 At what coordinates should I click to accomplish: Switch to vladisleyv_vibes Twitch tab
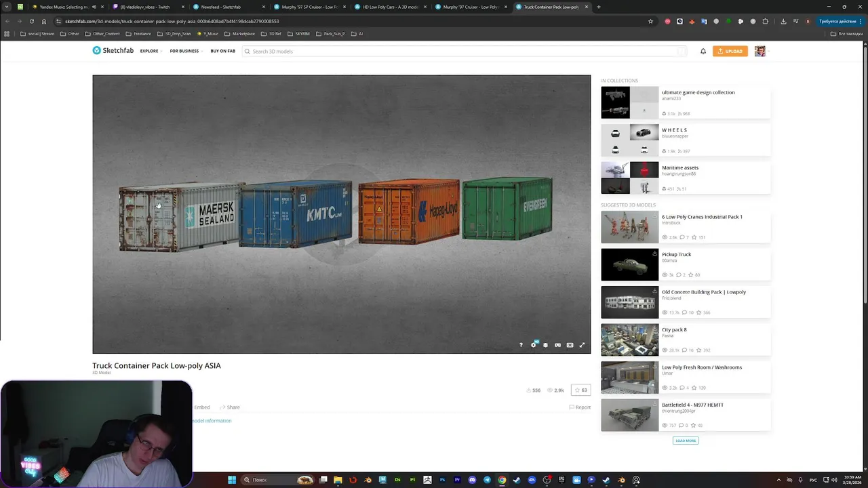click(x=146, y=7)
